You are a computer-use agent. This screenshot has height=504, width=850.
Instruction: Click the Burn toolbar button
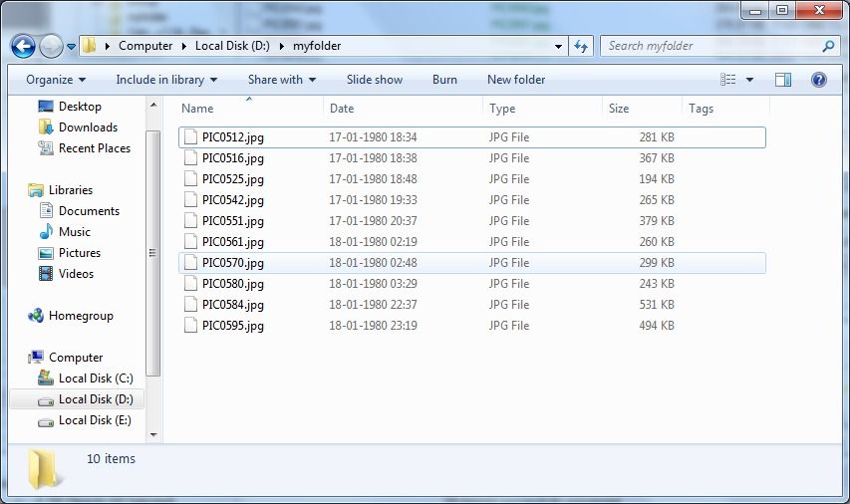pos(444,80)
